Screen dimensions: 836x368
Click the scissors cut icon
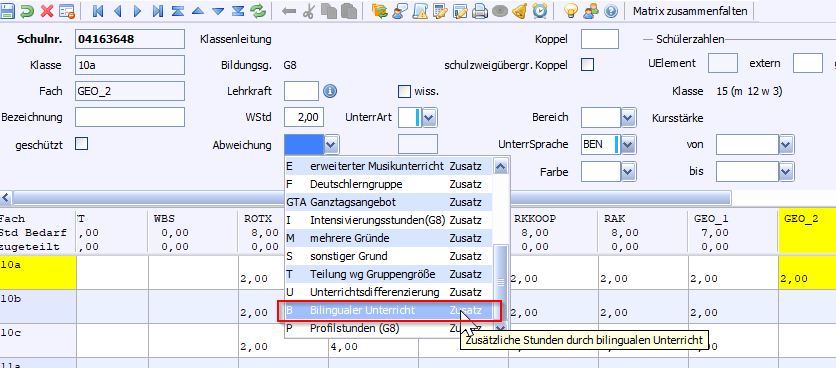308,11
